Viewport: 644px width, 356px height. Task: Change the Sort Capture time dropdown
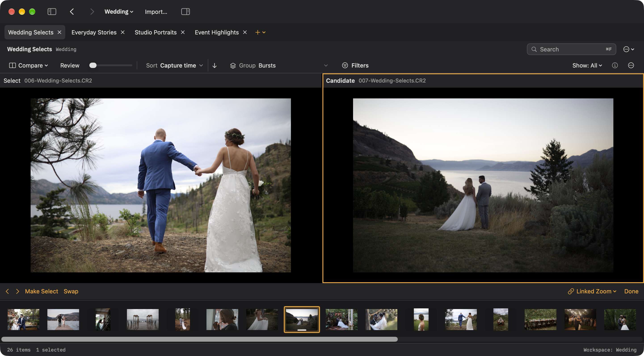(175, 66)
